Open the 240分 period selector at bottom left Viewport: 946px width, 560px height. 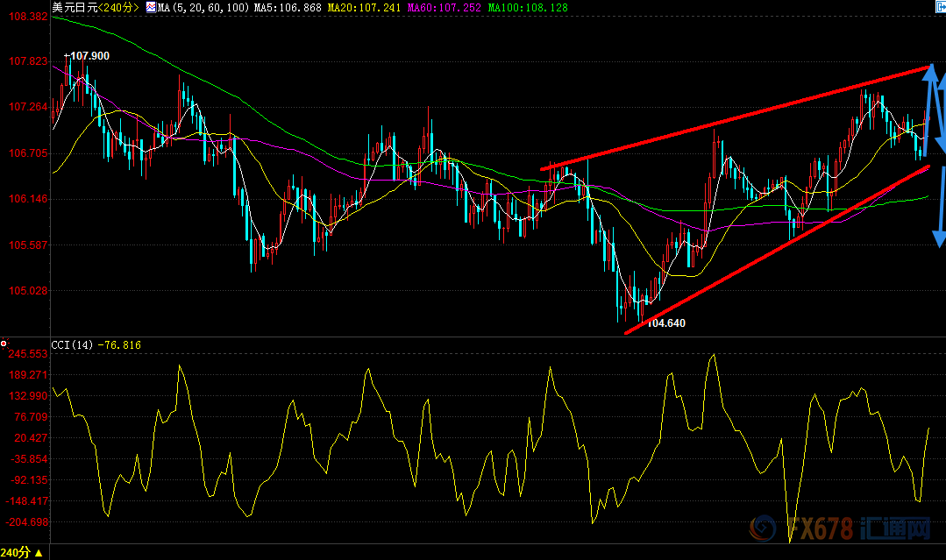[x=16, y=552]
